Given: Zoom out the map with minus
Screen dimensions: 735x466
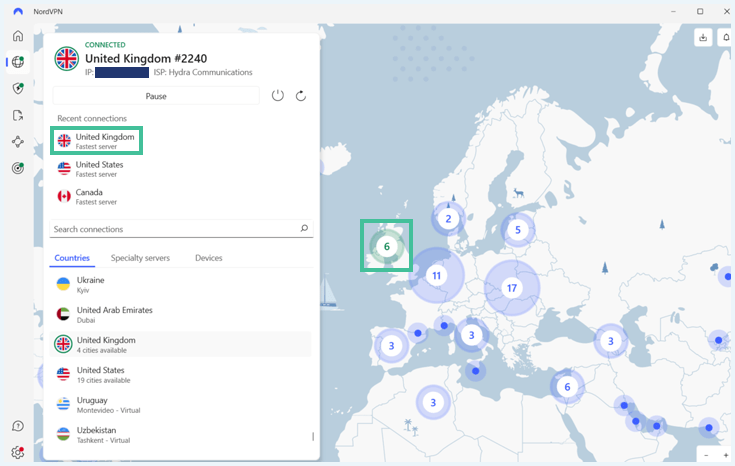Looking at the screenshot, I should [x=706, y=455].
